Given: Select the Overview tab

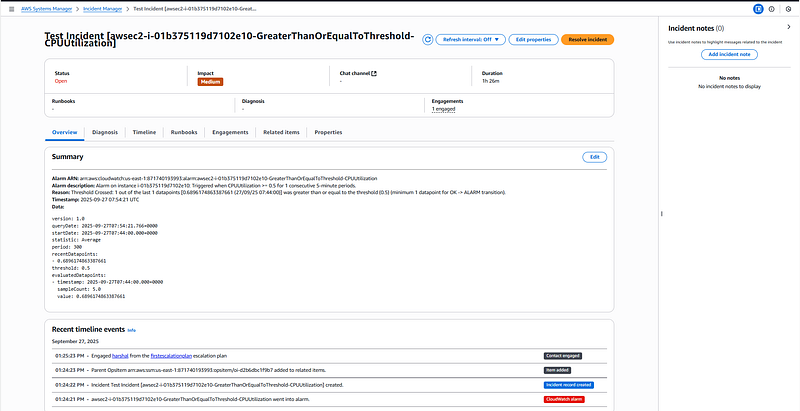Looking at the screenshot, I should (x=64, y=132).
